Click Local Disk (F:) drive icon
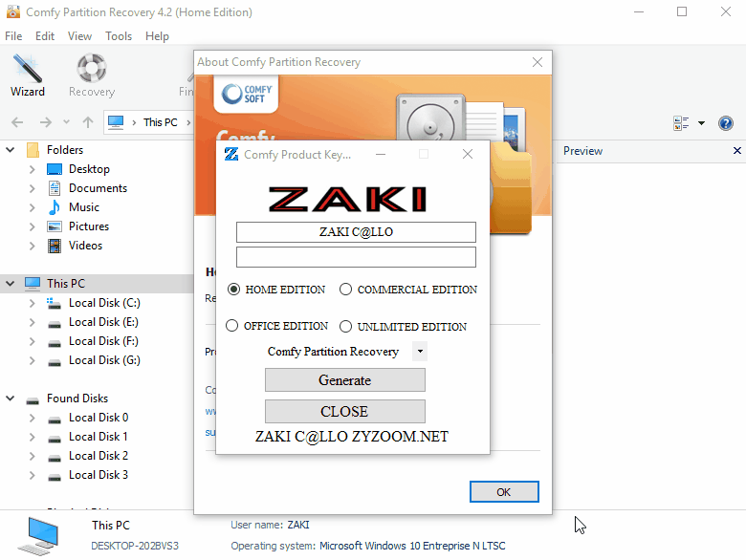This screenshot has height=560, width=746. (x=55, y=344)
